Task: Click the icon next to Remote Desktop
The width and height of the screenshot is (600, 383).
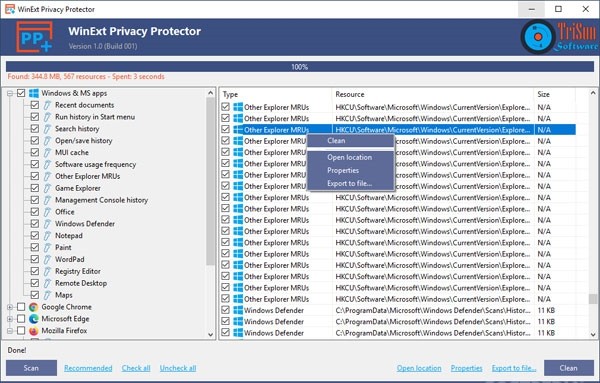Action: point(47,283)
